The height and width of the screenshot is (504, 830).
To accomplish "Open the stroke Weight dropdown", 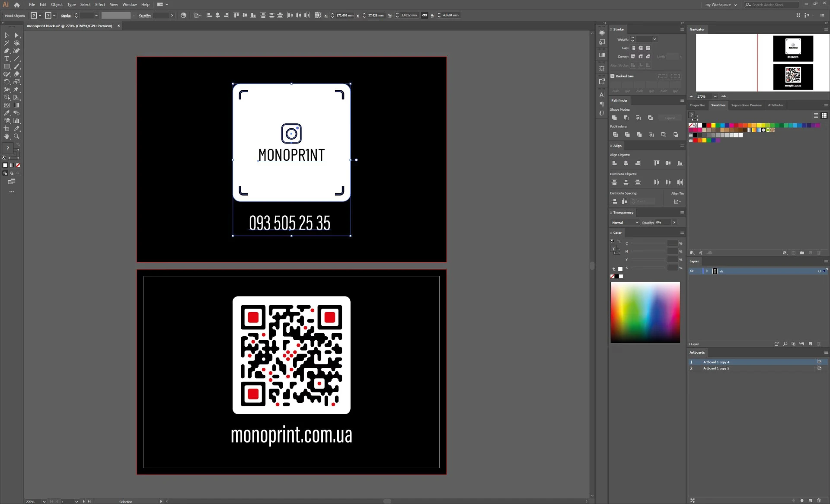I will (x=654, y=39).
